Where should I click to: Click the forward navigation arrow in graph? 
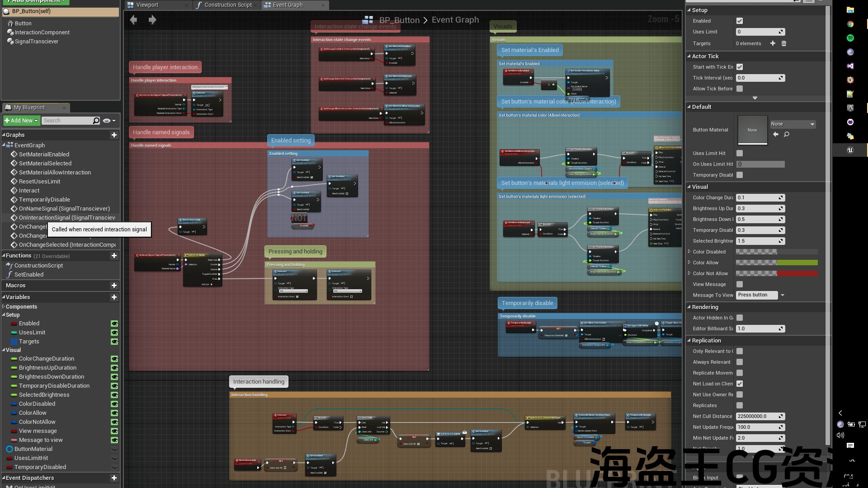coord(152,20)
